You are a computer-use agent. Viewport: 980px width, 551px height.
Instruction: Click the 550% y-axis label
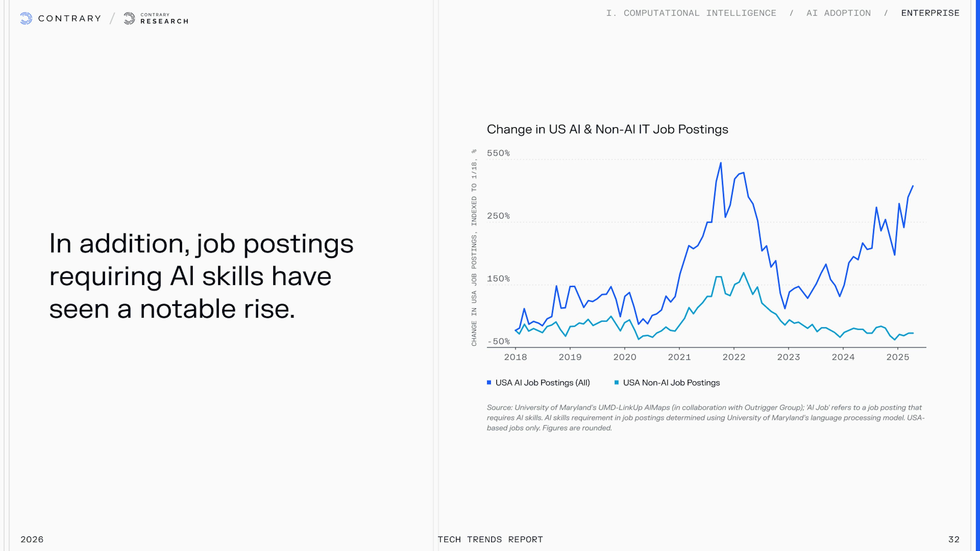(498, 153)
